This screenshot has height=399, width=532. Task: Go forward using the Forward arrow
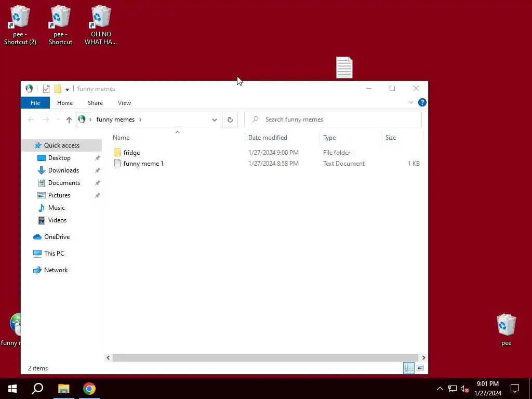46,119
